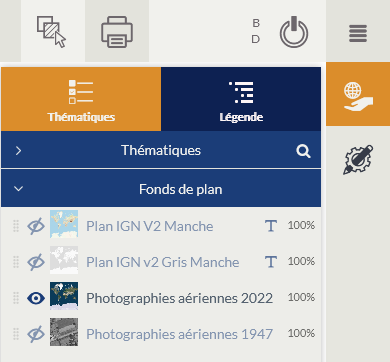The image size is (390, 362).
Task: Click the Photographies aériennes 1947 label
Action: (180, 334)
